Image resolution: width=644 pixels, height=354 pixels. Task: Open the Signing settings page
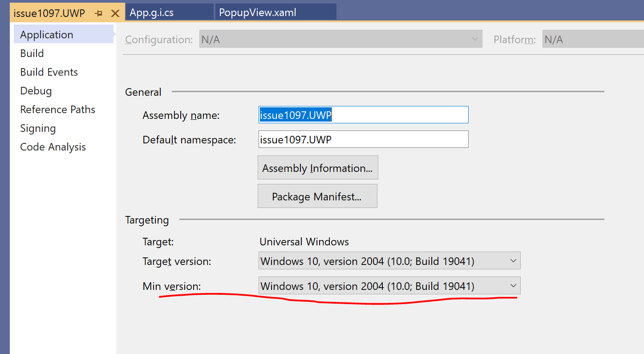[x=38, y=128]
